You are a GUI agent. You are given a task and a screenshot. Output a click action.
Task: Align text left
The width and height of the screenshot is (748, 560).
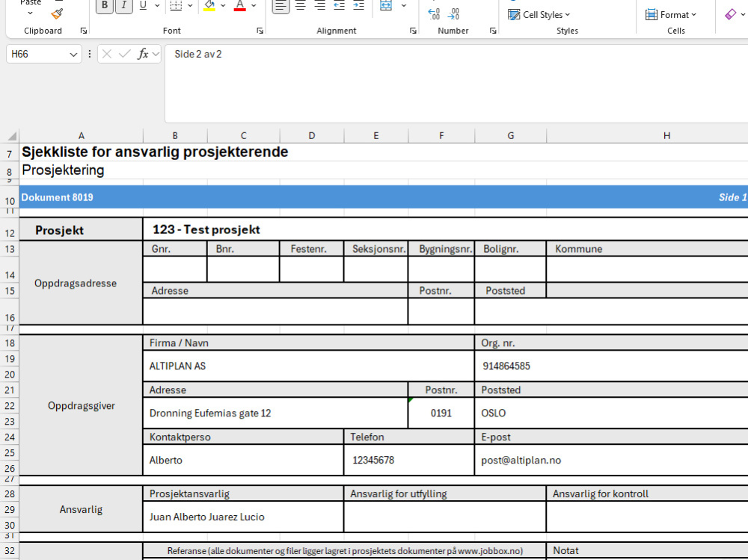[281, 6]
